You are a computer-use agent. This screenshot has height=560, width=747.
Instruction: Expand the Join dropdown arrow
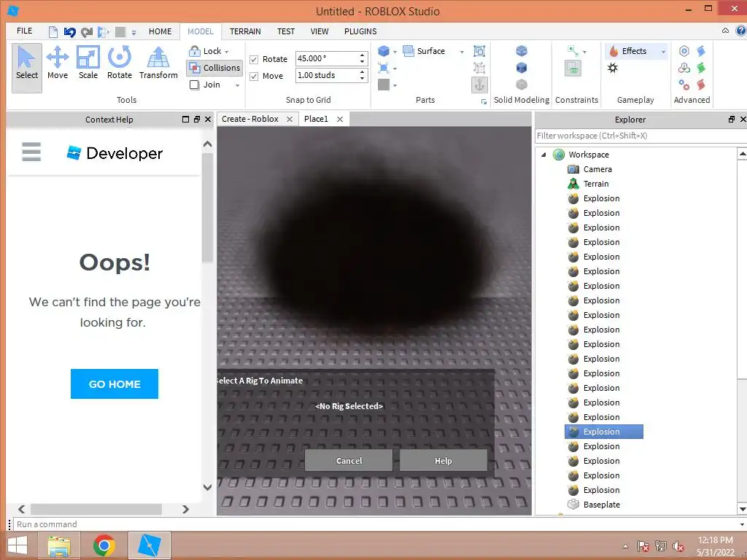point(237,85)
